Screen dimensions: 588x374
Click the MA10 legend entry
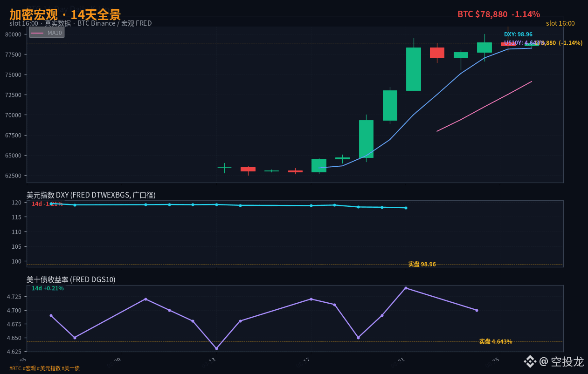(47, 33)
